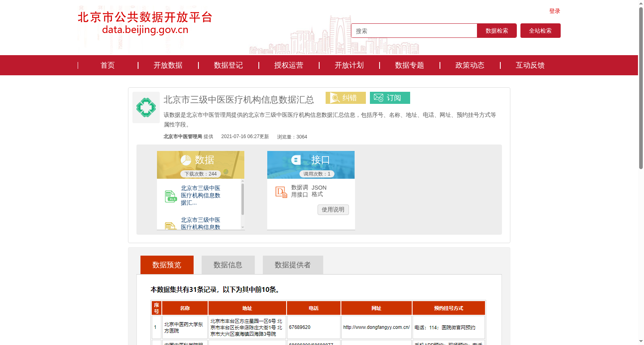
Task: Switch to the 数据预览 tab
Action: [x=167, y=265]
